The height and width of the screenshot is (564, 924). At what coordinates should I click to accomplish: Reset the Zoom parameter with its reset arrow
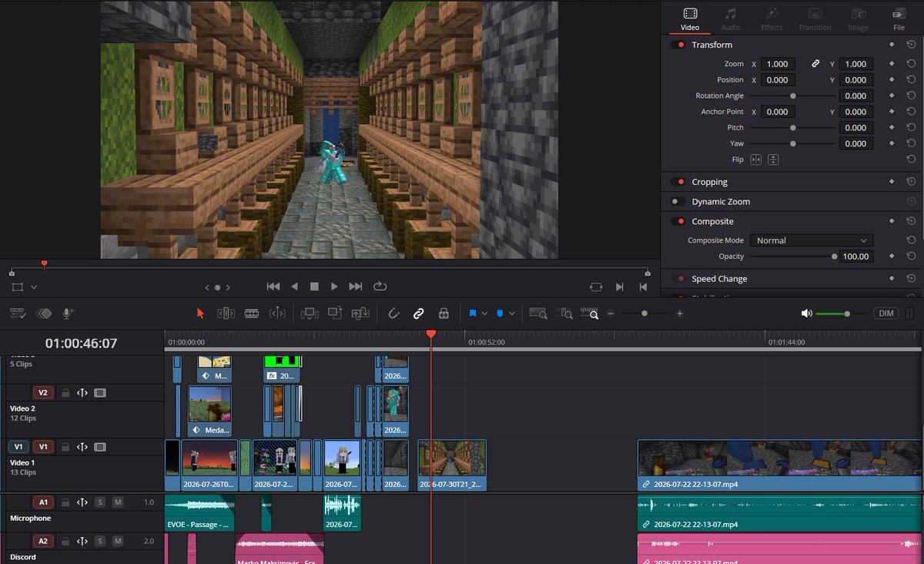(x=910, y=64)
